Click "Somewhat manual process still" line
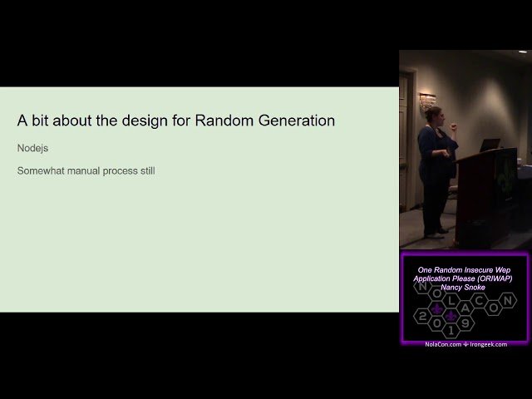 coord(86,171)
